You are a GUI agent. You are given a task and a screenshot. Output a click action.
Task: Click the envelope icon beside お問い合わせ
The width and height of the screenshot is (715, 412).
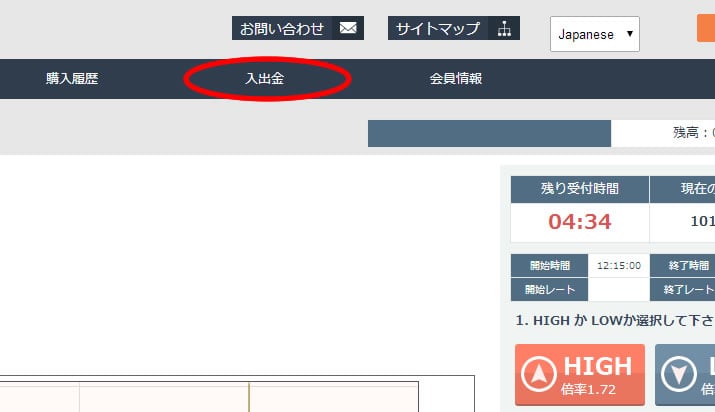[x=348, y=28]
